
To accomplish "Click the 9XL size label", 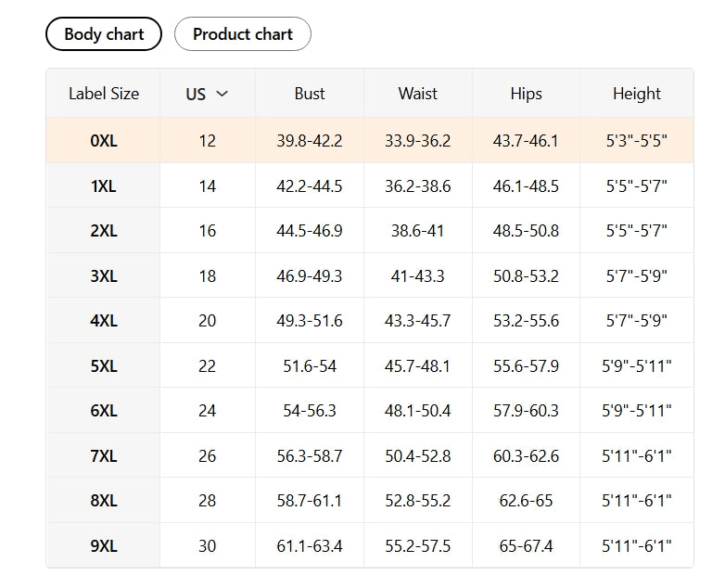I will [104, 546].
